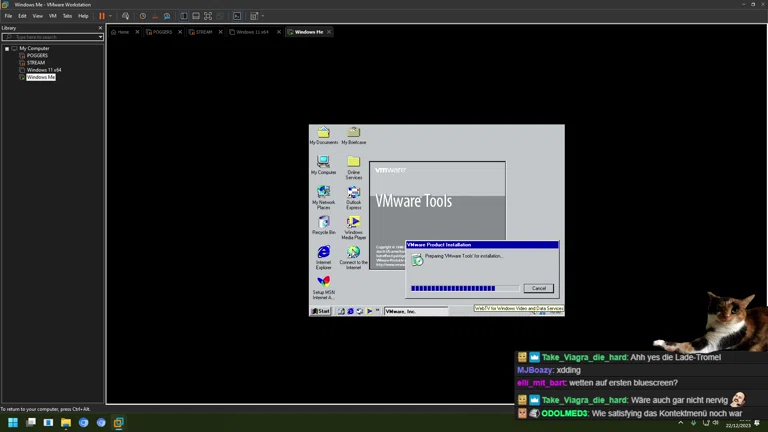
Task: Click the VMware Tools installation progress bar
Action: coord(465,288)
